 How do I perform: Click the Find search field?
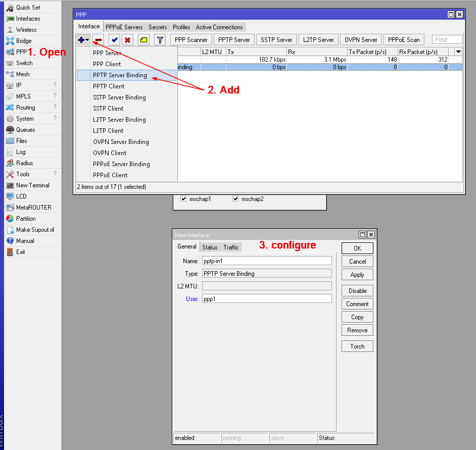(x=447, y=39)
